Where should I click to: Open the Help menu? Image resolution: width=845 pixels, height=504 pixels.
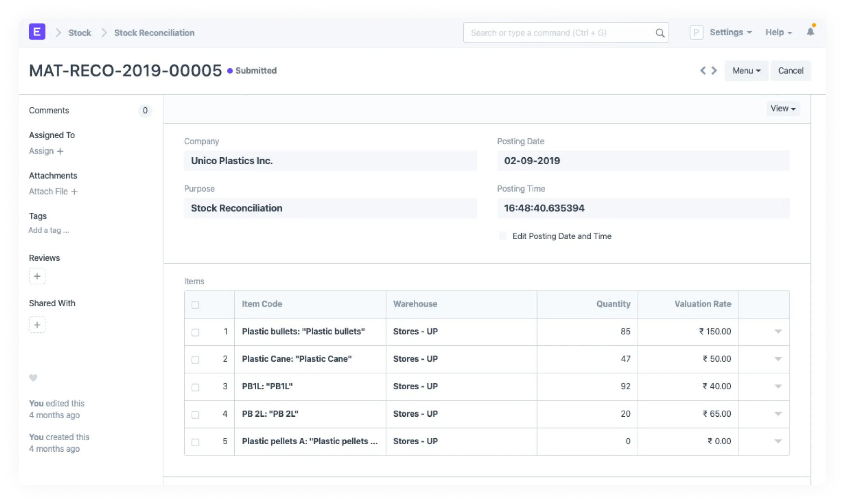pos(778,33)
